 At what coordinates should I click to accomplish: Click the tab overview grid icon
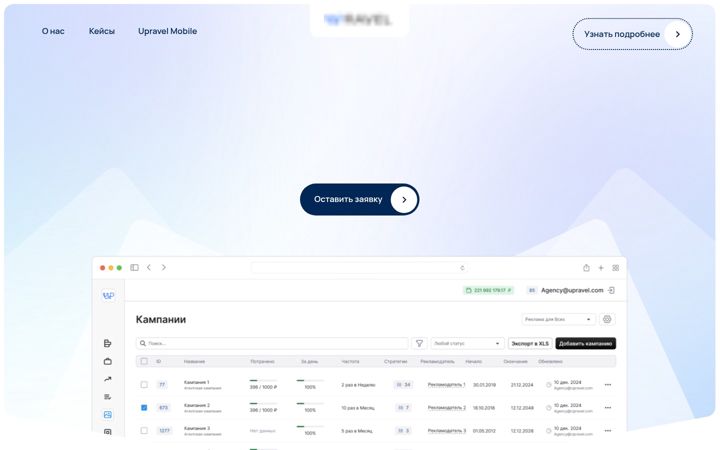(x=615, y=268)
